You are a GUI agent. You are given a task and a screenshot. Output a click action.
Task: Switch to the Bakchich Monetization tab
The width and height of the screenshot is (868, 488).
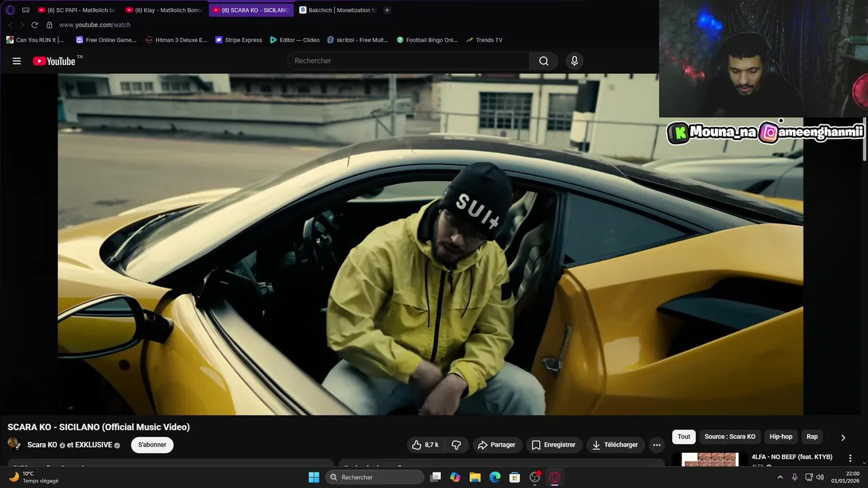pos(338,10)
